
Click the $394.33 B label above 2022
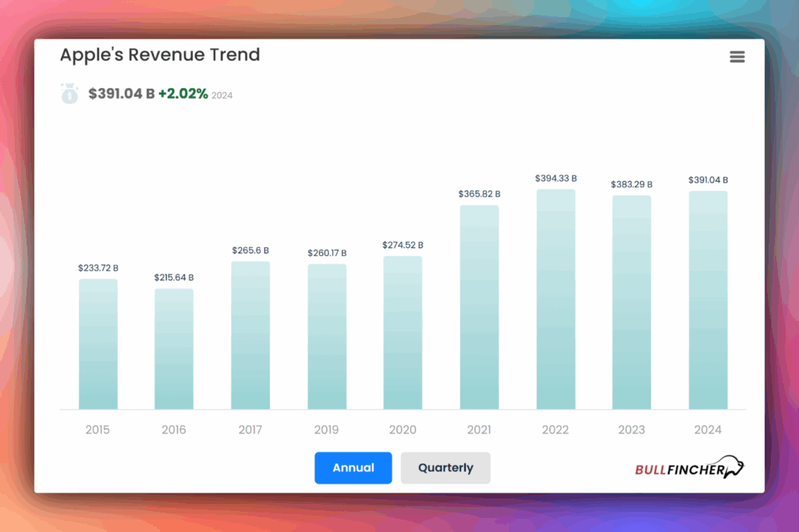coord(555,178)
